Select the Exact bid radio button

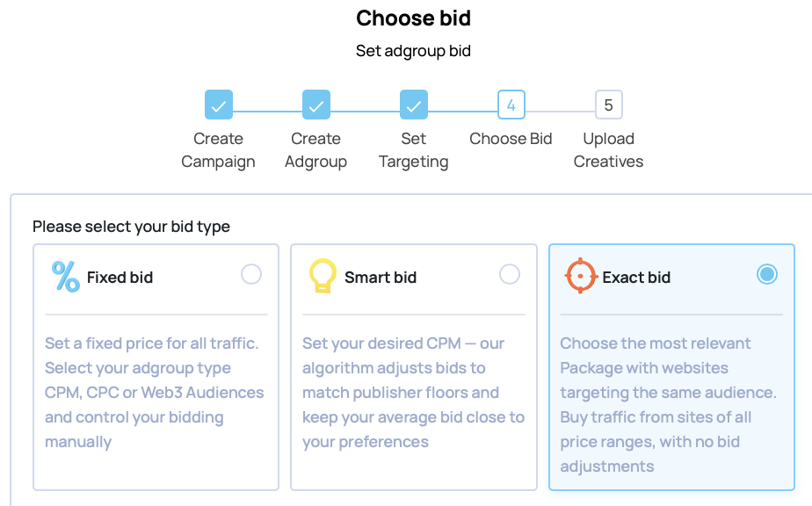(x=767, y=275)
